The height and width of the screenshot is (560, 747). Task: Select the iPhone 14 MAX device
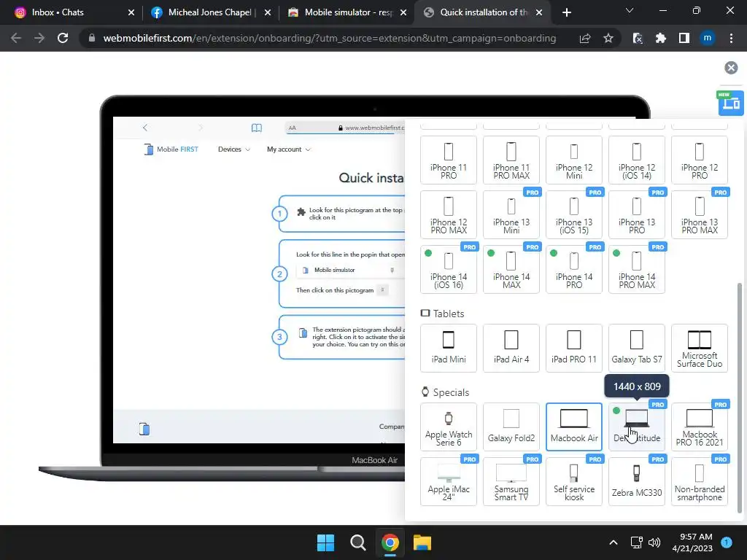pos(511,270)
